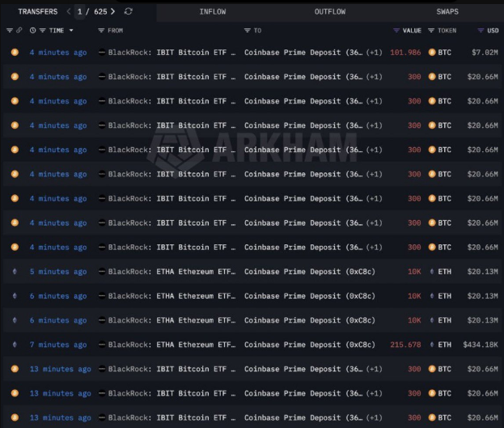The image size is (504, 428).
Task: Open the TO column filter icon
Action: pyautogui.click(x=248, y=31)
